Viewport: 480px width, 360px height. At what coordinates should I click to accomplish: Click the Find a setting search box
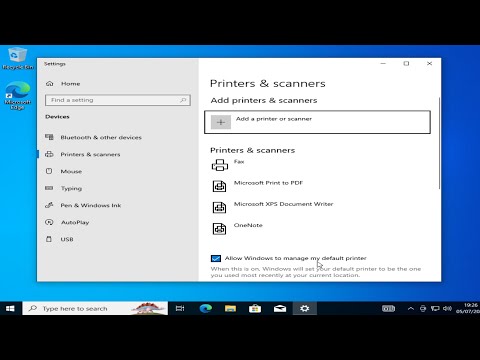[x=118, y=100]
